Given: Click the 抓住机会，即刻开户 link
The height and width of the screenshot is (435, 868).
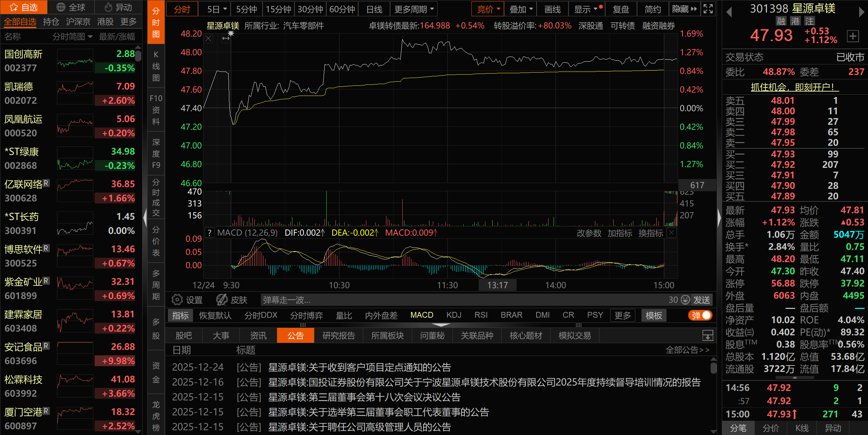Looking at the screenshot, I should pos(794,87).
